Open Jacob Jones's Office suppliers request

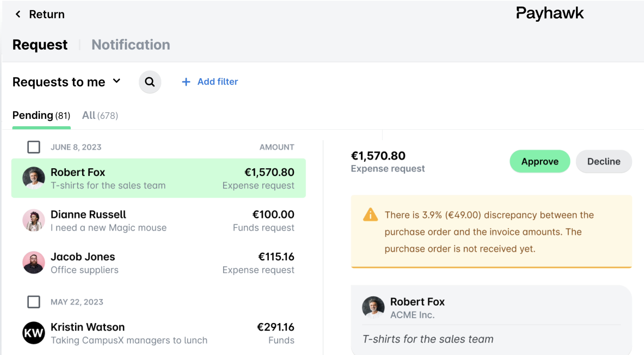point(158,263)
